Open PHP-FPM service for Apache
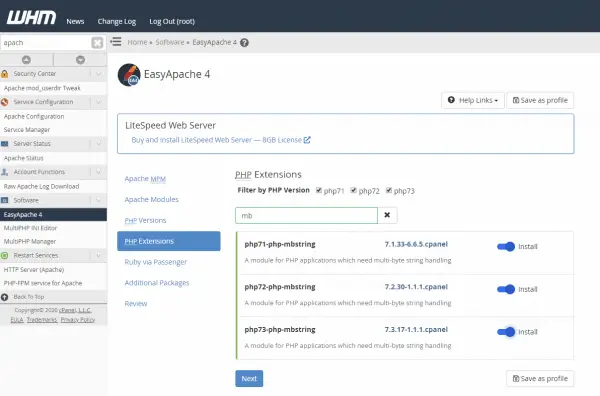 point(43,283)
